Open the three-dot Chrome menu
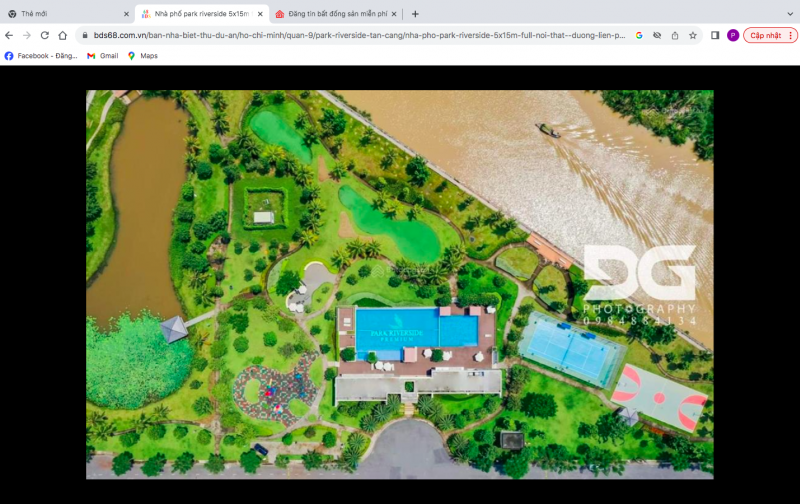 pos(791,35)
